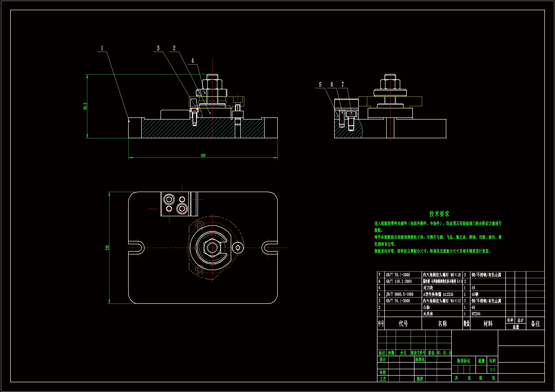Screen dimensions: 555x392
Task: Select the 设计 title block field
Action: click(x=383, y=360)
